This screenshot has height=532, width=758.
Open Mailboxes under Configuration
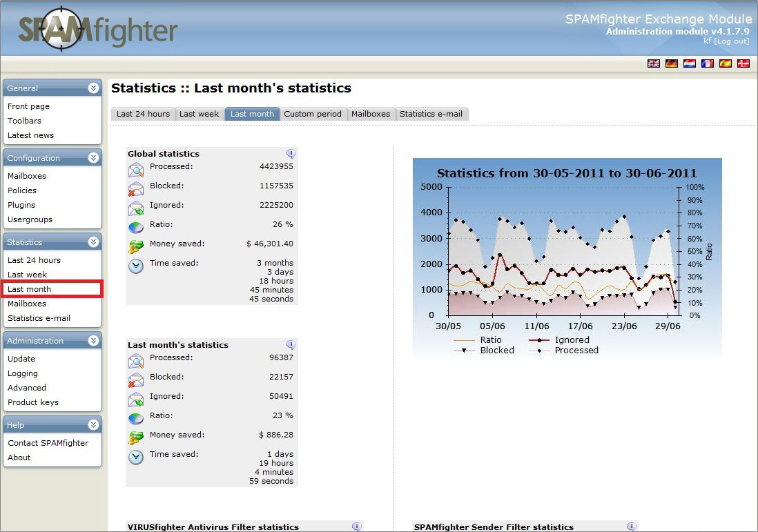pos(27,176)
